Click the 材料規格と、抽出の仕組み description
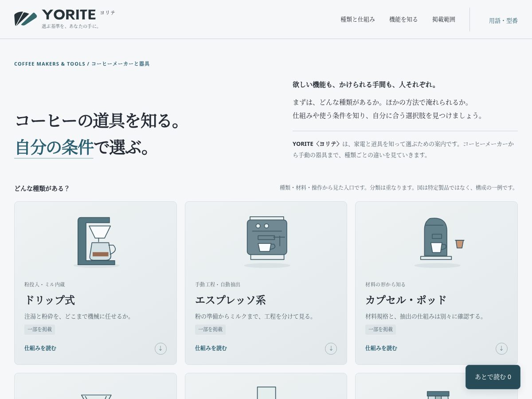Viewport: 532px width, 399px height. [x=426, y=317]
